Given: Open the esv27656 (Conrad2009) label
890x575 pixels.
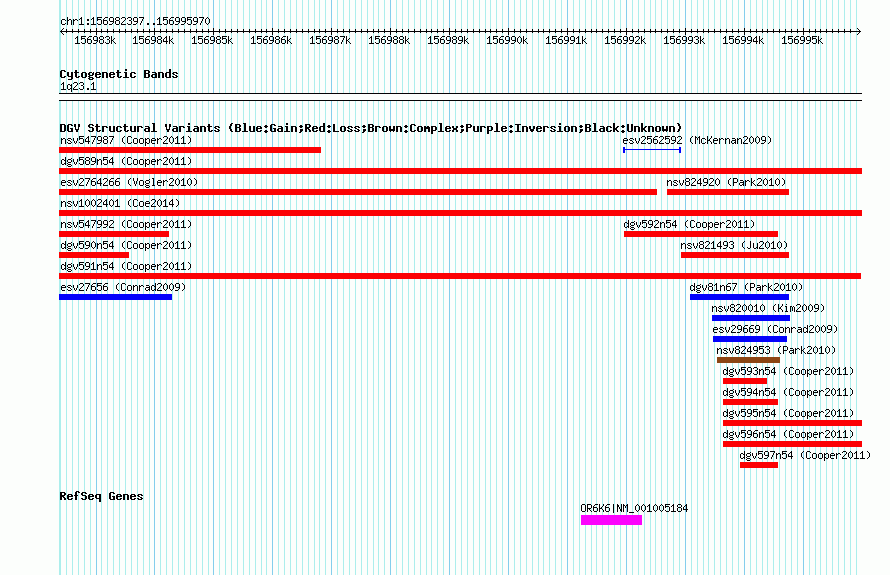Looking at the screenshot, I should (123, 287).
